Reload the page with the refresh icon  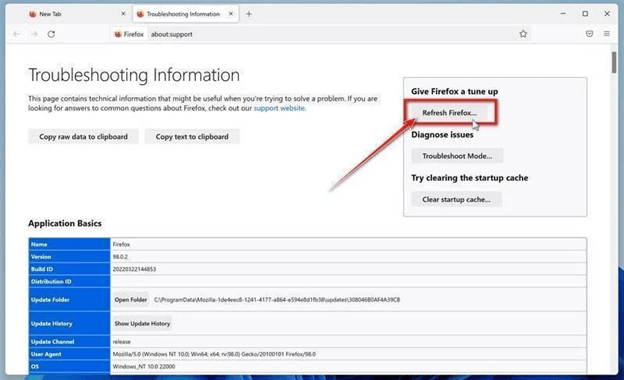(51, 34)
